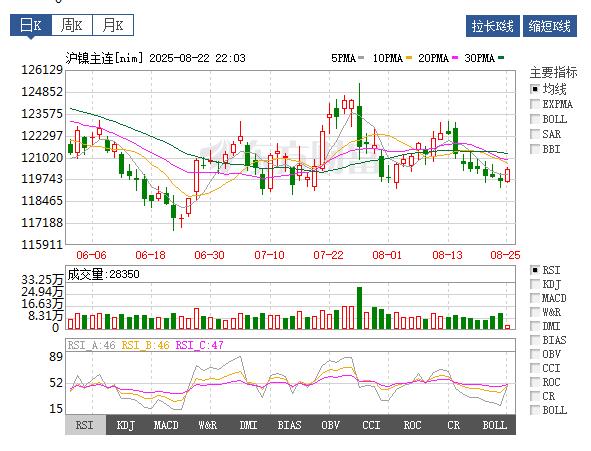Open the W&R tab in bottom bar

coord(207,425)
